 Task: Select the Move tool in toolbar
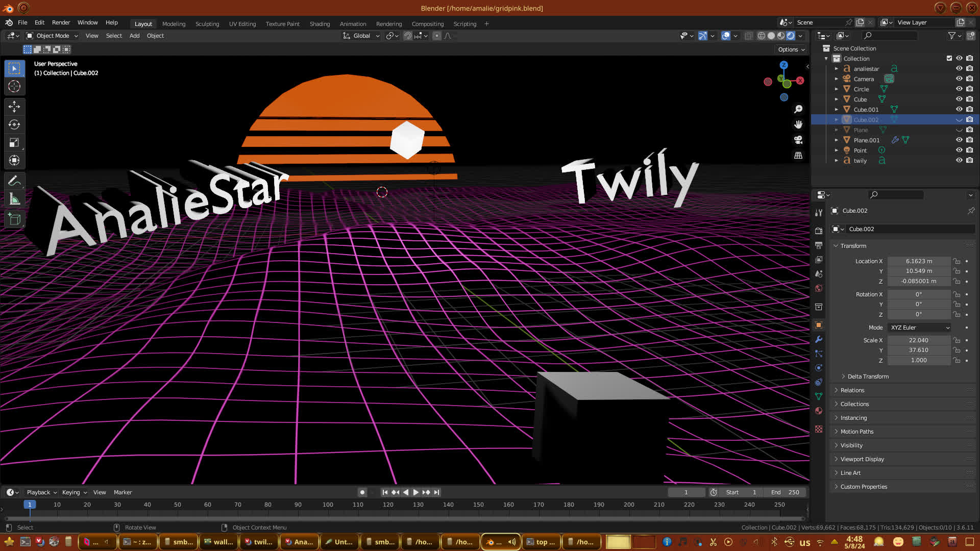pos(14,107)
